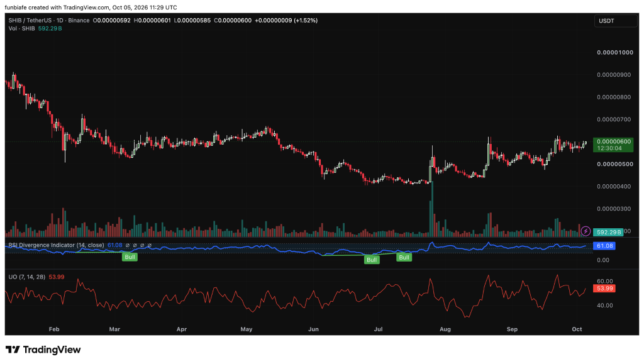This screenshot has width=644, height=364.
Task: Click the red UO value tag 53.99
Action: click(604, 289)
